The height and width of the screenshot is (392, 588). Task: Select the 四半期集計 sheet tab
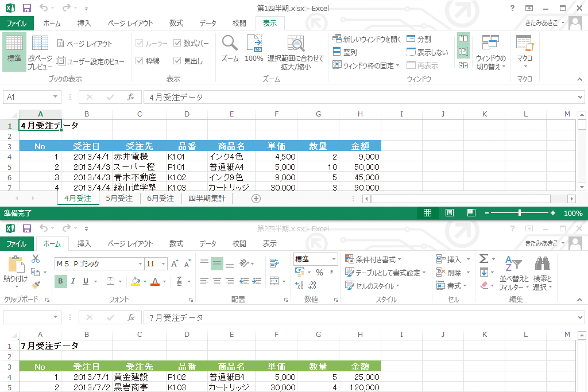tap(207, 199)
